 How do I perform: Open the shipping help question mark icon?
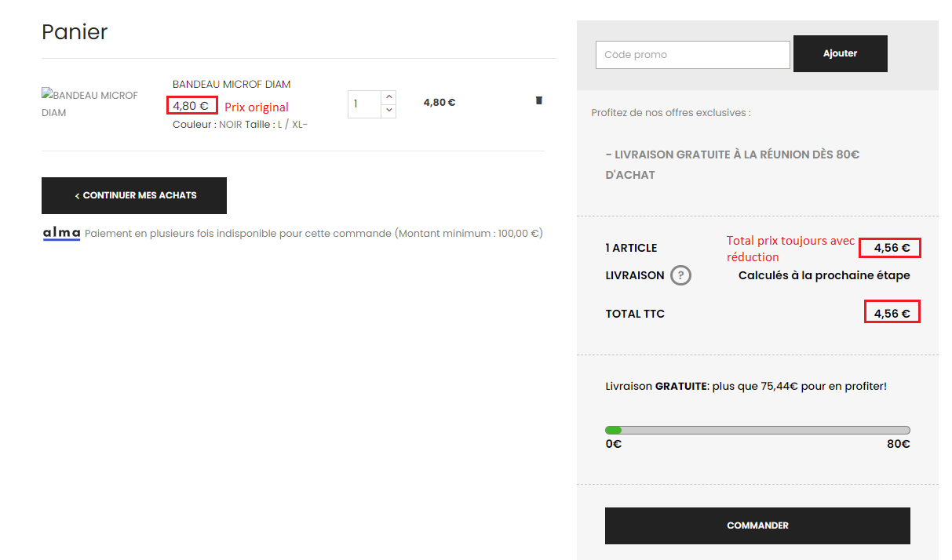[x=680, y=275]
